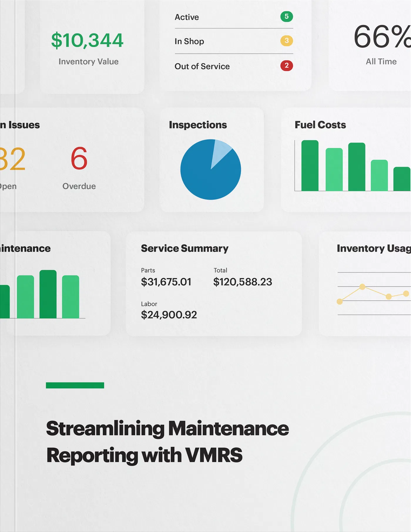Open the Fuel Costs card title

coord(320,125)
